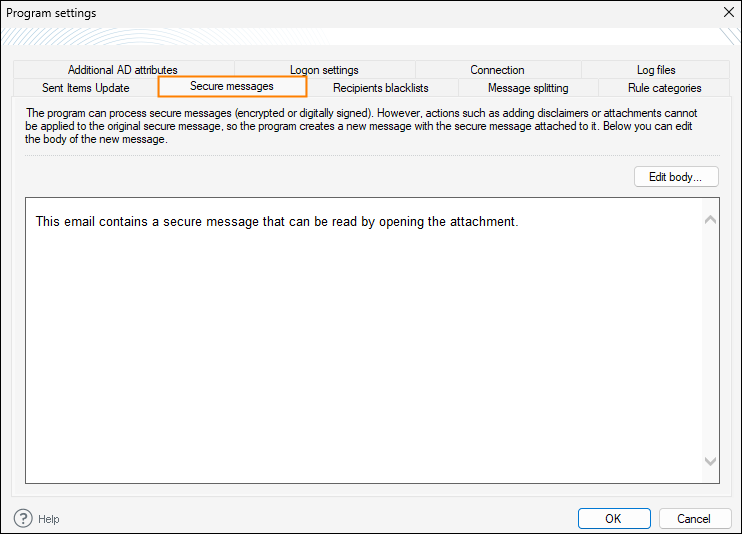742x534 pixels.
Task: Click the secure message body sentence
Action: pos(277,221)
